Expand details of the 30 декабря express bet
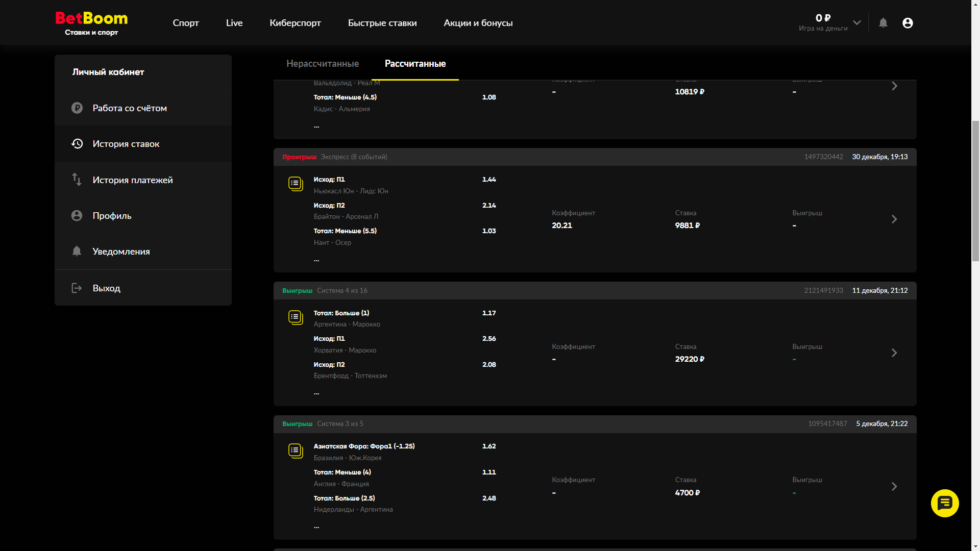 pyautogui.click(x=894, y=219)
